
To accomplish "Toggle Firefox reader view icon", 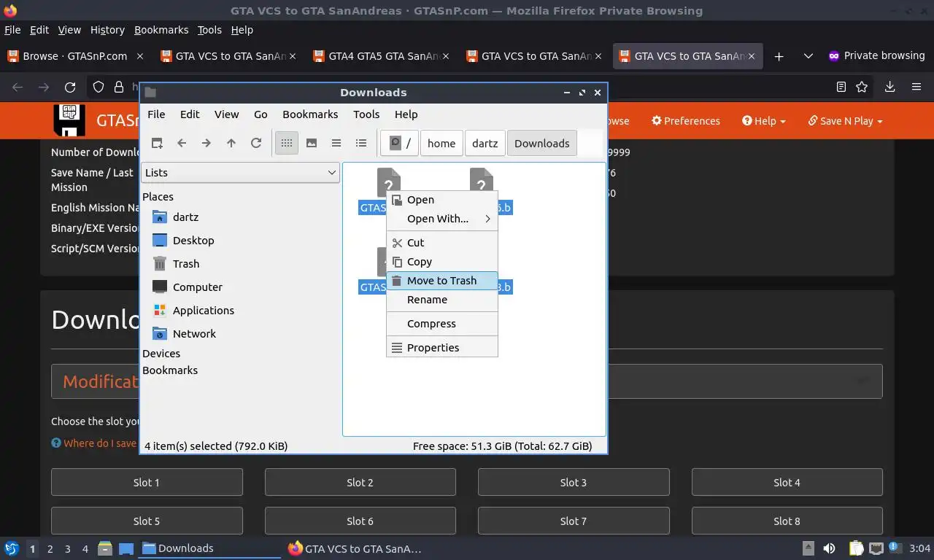I will [x=841, y=87].
